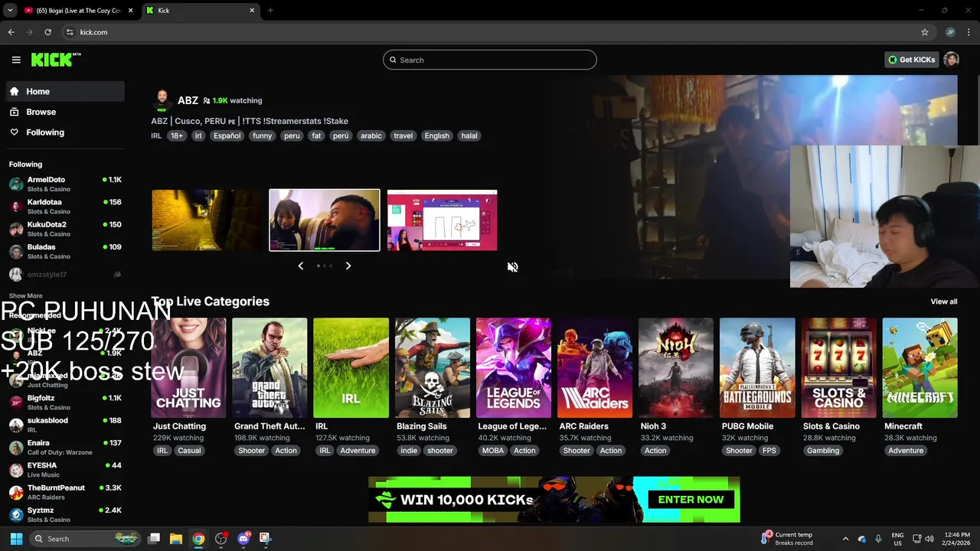Open the hamburger sidebar menu
Image resolution: width=980 pixels, height=551 pixels.
[x=16, y=60]
